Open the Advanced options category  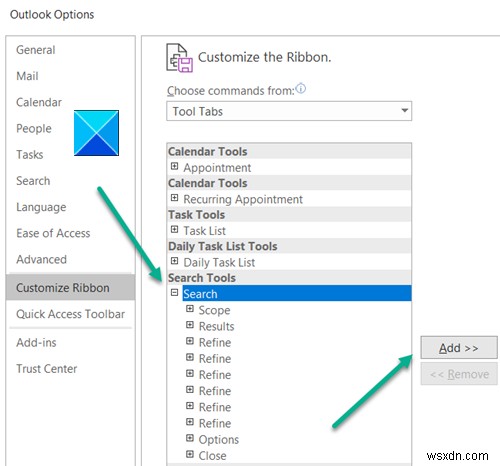coord(41,259)
